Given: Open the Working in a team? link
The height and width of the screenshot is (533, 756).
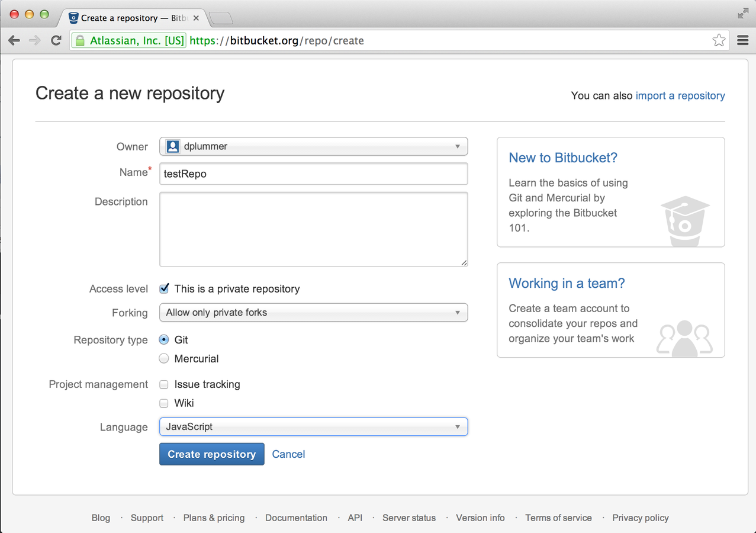Looking at the screenshot, I should point(567,283).
